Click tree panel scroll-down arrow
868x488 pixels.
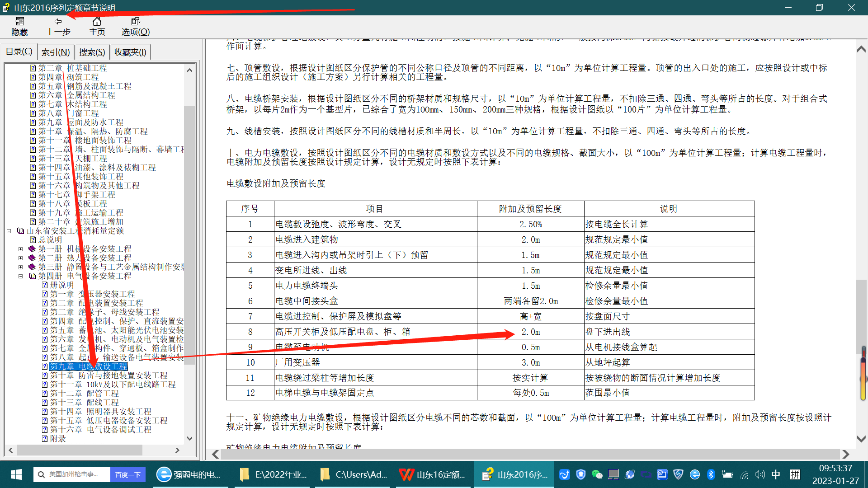[x=189, y=438]
